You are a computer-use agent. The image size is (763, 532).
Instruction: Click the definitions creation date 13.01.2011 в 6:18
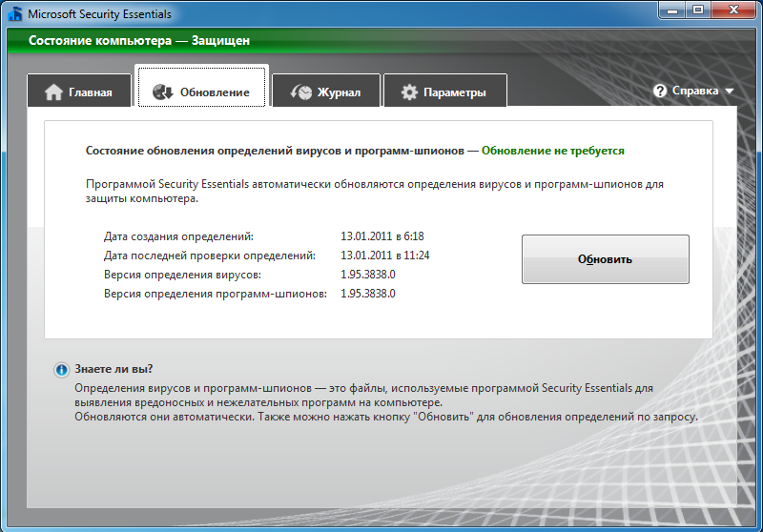(382, 236)
